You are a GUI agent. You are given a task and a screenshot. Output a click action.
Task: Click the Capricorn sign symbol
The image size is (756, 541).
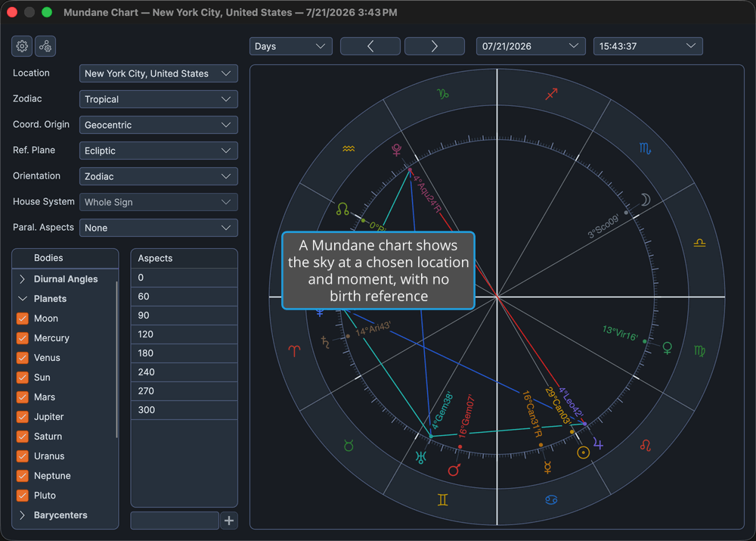coord(442,94)
